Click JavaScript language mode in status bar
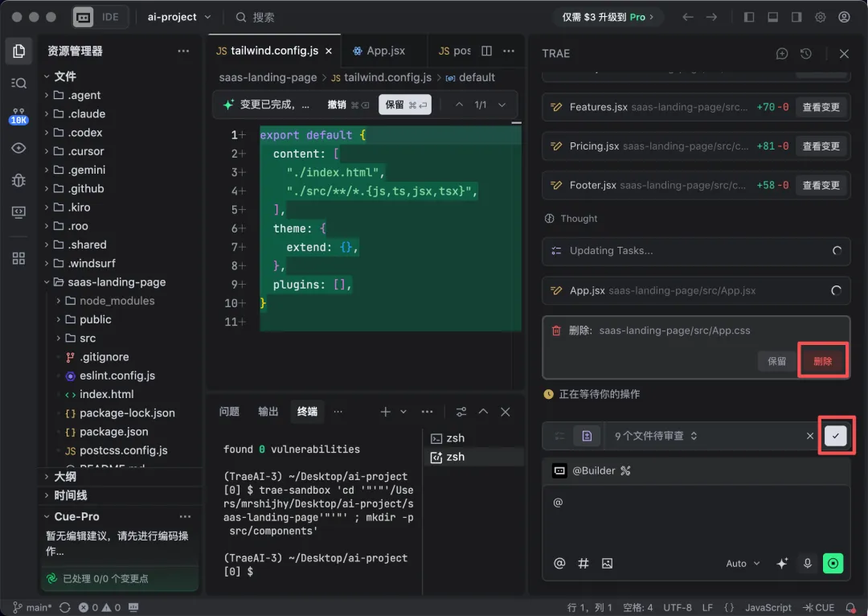The height and width of the screenshot is (616, 868). click(x=768, y=608)
